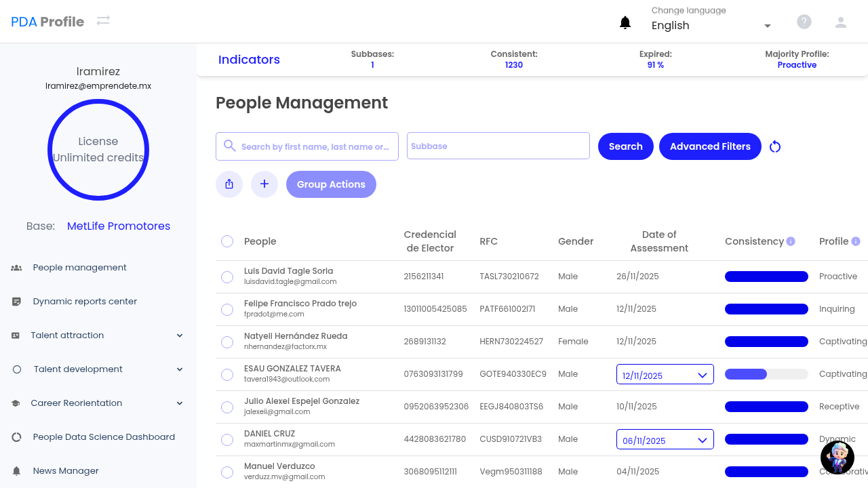This screenshot has height=488, width=868.
Task: Click the MetLife Promotores base link
Action: pyautogui.click(x=119, y=226)
